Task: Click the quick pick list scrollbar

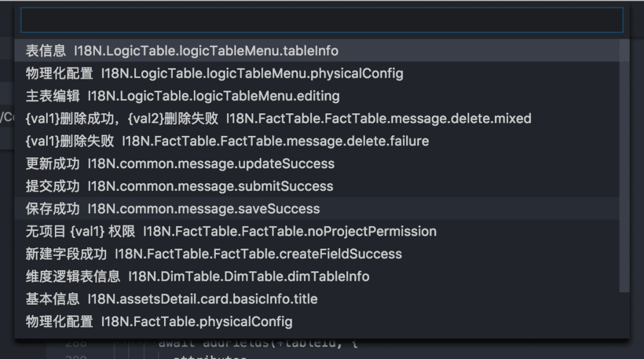Action: pos(624,167)
